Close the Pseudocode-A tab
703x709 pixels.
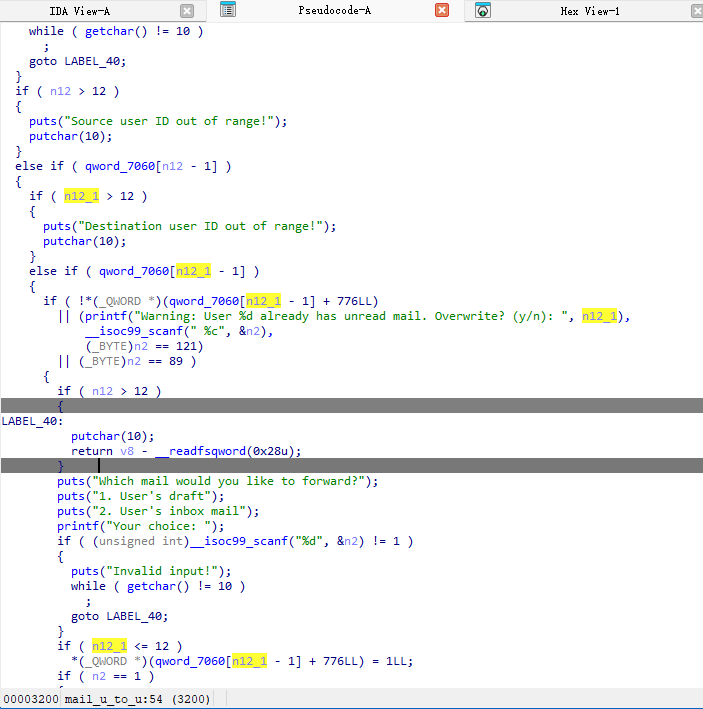click(442, 10)
